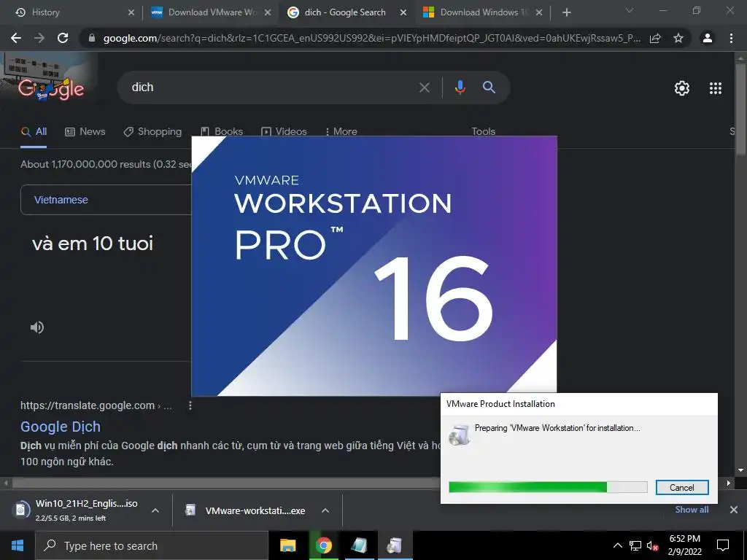The height and width of the screenshot is (560, 747).
Task: Click the taskbar Type here to search box
Action: click(152, 545)
